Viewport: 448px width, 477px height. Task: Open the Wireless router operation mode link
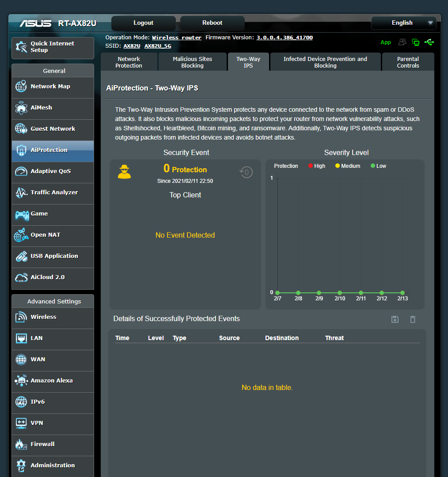click(177, 38)
